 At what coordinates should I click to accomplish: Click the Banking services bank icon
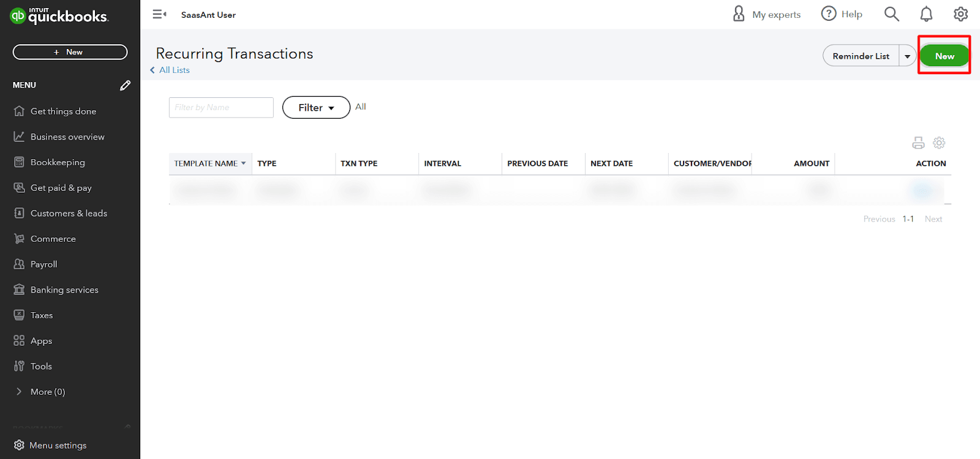pyautogui.click(x=19, y=289)
